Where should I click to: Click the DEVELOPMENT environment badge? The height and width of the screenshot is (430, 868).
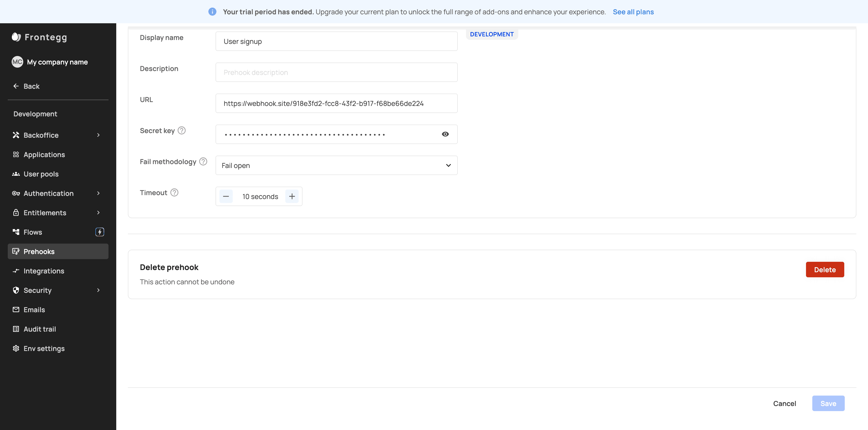(x=492, y=34)
